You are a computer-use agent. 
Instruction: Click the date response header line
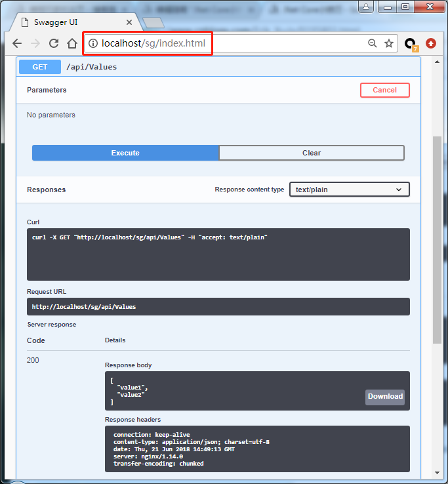(174, 449)
